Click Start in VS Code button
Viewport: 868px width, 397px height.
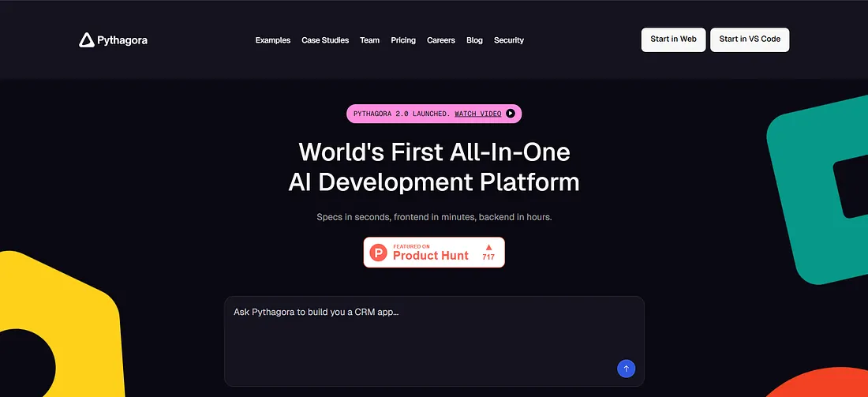(750, 39)
